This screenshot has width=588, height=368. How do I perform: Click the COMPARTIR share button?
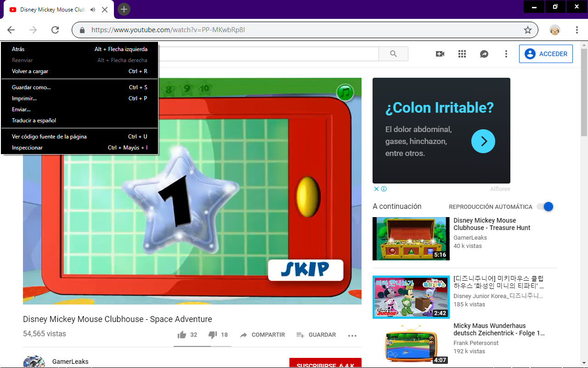click(x=262, y=335)
